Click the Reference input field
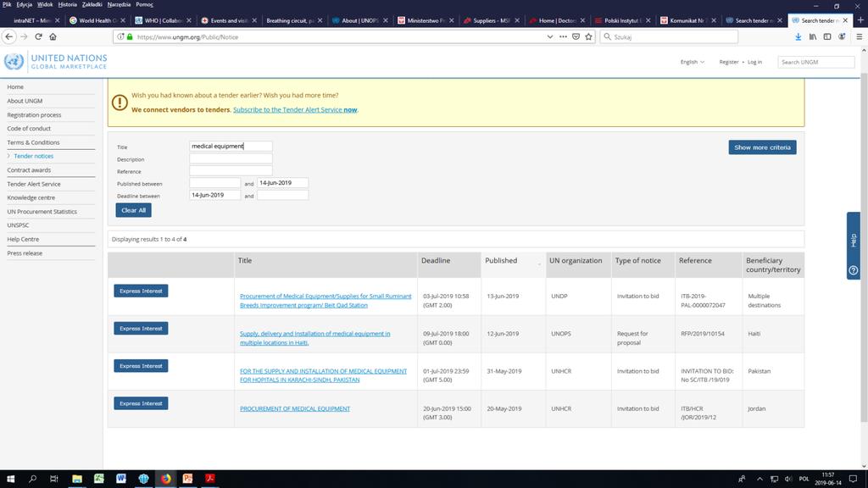 [231, 170]
